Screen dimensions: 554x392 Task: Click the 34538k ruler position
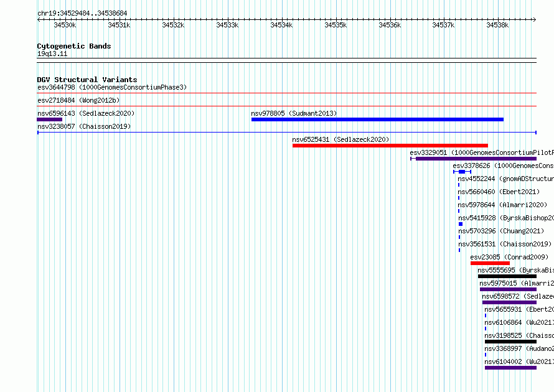pos(497,25)
